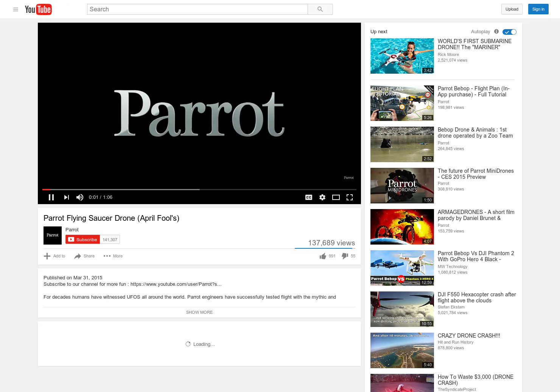Pause the video
Viewport: 560px width, 392px height.
pos(51,197)
